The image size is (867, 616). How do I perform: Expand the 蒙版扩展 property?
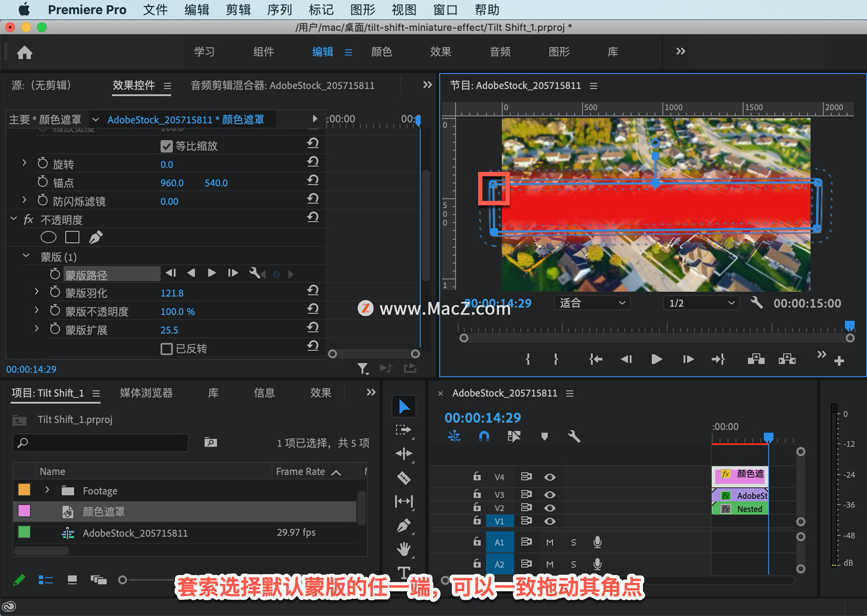(x=37, y=329)
